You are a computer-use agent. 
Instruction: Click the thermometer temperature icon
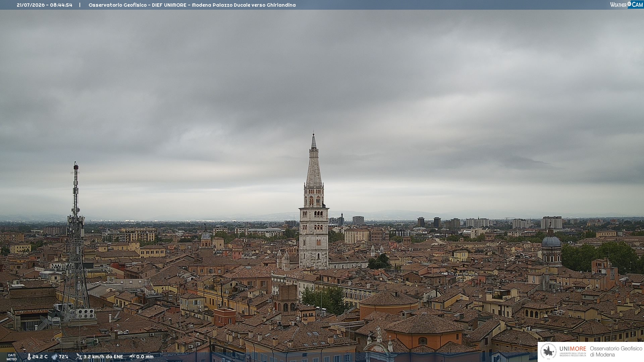pos(29,357)
